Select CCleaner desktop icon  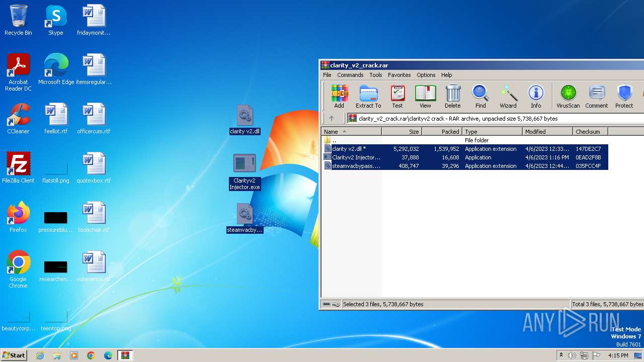(x=18, y=119)
